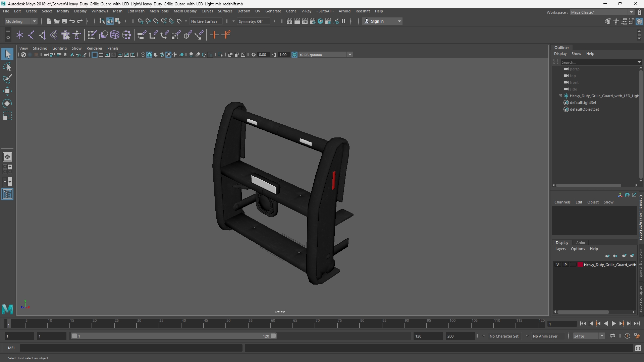Switch to single-pane viewport layout

(x=7, y=157)
